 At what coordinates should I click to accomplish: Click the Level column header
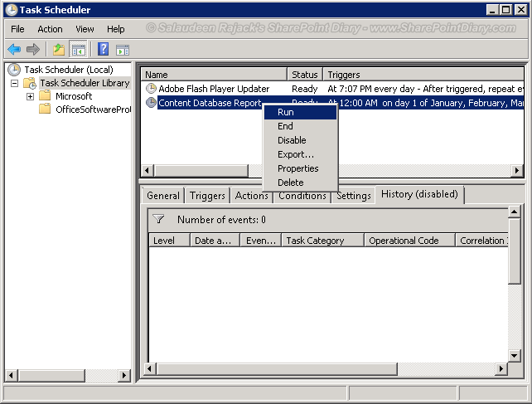click(x=169, y=241)
